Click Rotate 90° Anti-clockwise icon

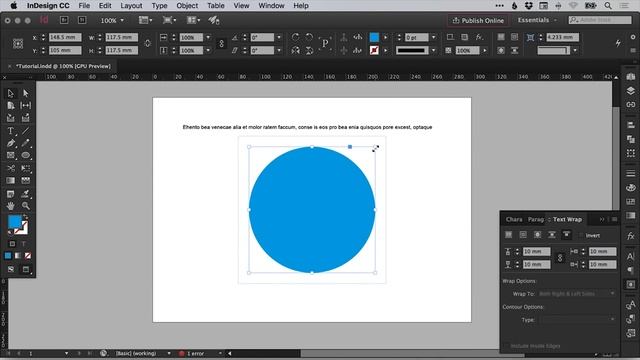tap(309, 37)
